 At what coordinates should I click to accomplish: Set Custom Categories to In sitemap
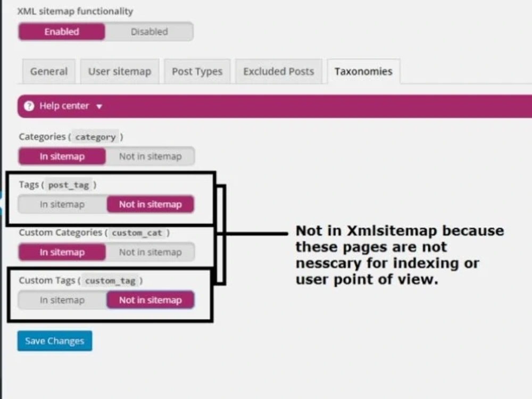tap(62, 252)
